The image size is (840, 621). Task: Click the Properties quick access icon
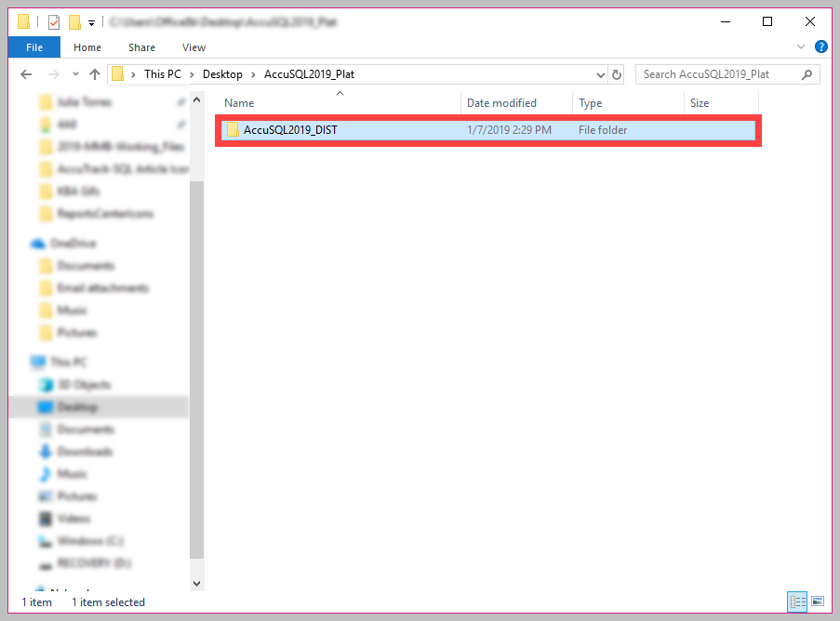pos(54,22)
